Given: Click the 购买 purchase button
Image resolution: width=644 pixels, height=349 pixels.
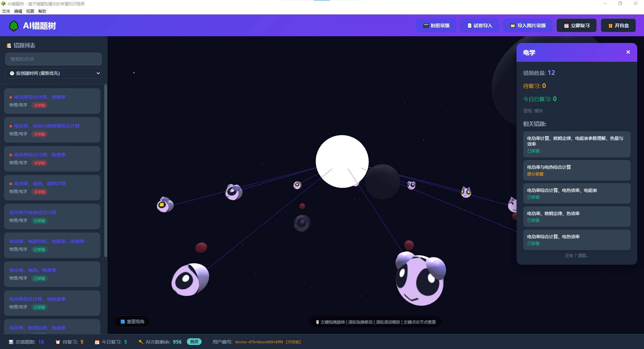Looking at the screenshot, I should (x=194, y=342).
